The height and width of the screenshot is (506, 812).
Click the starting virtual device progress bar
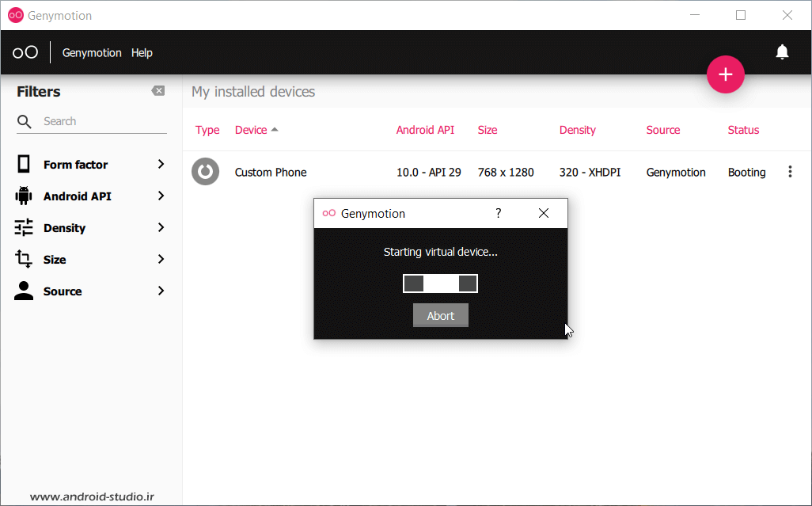click(x=440, y=283)
